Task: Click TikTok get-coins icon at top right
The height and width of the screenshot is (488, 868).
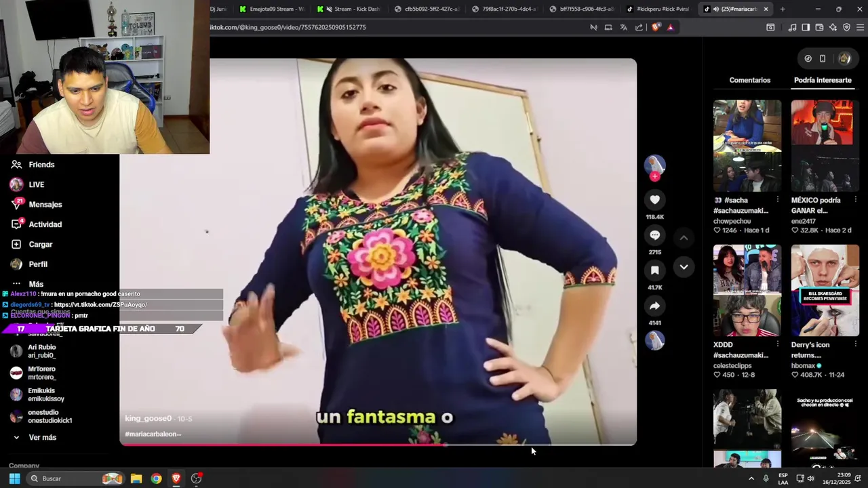Action: click(x=808, y=58)
